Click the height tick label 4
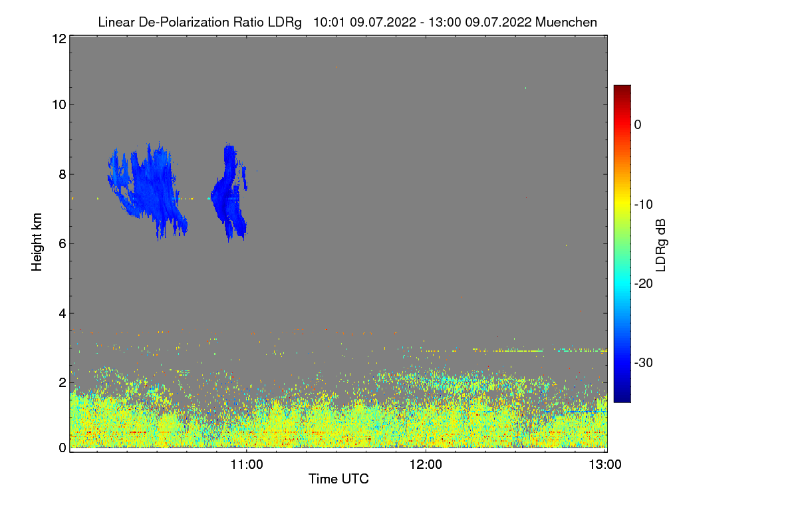The height and width of the screenshot is (532, 798). point(62,313)
